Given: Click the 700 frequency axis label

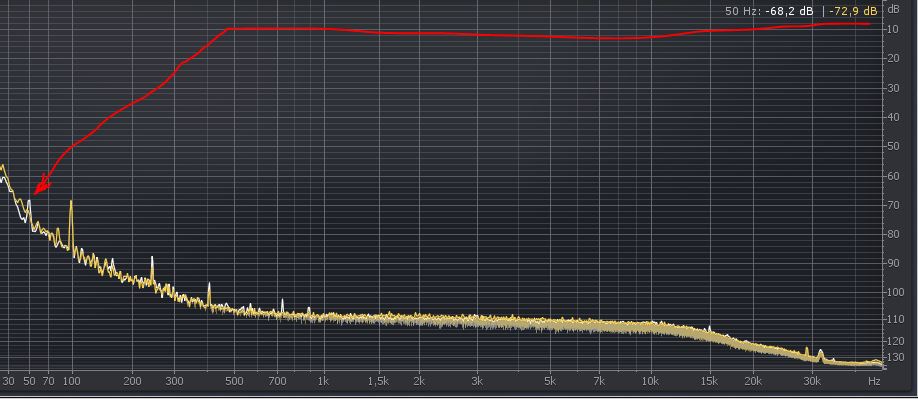Looking at the screenshot, I should point(277,381).
